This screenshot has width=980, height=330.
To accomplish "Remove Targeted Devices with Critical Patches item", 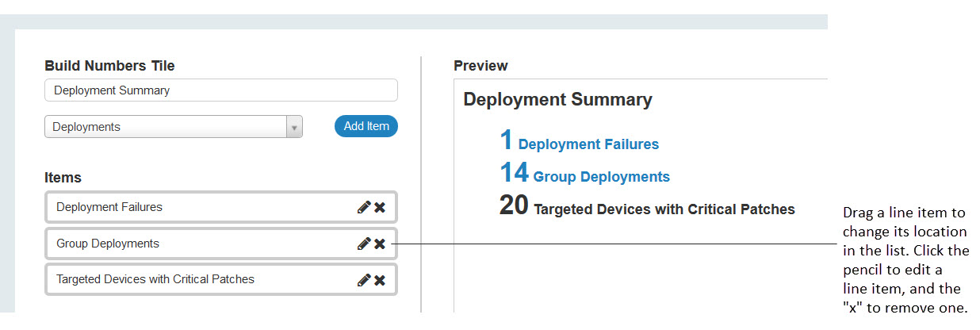I will [380, 279].
